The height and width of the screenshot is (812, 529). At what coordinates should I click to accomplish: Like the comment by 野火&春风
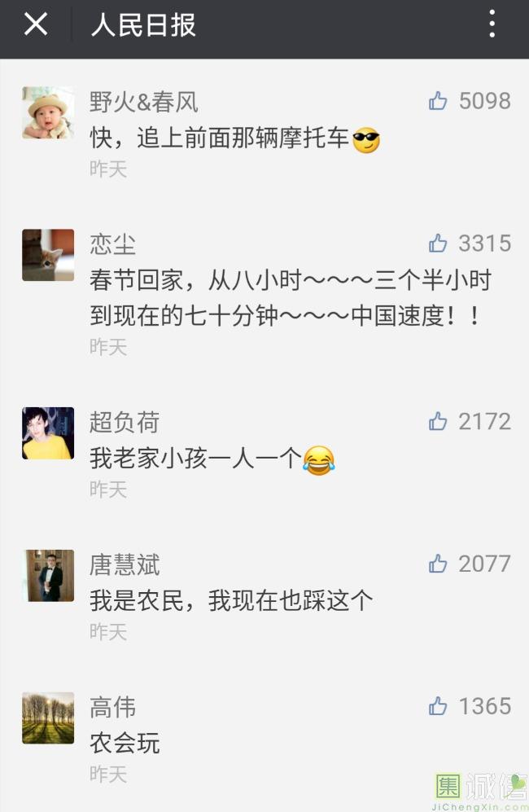click(x=438, y=100)
